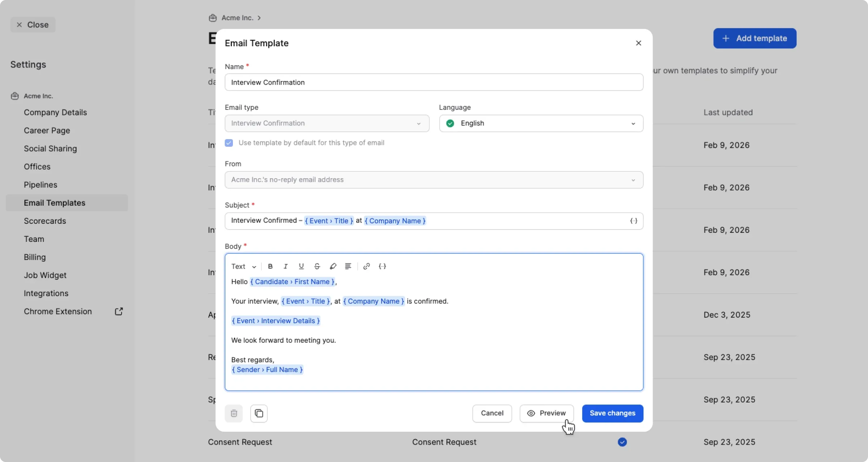Screen dimensions: 868x462
Task: Preview the email template
Action: click(546, 413)
